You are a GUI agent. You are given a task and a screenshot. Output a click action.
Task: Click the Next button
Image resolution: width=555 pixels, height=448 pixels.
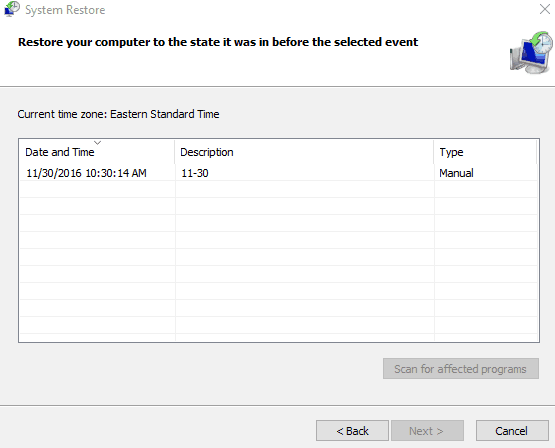coord(427,431)
